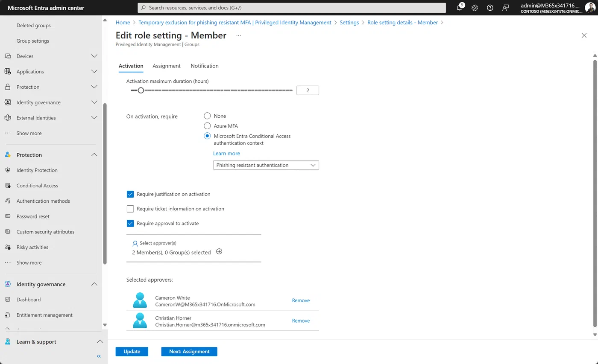Click the Update button
The width and height of the screenshot is (598, 364).
[132, 352]
